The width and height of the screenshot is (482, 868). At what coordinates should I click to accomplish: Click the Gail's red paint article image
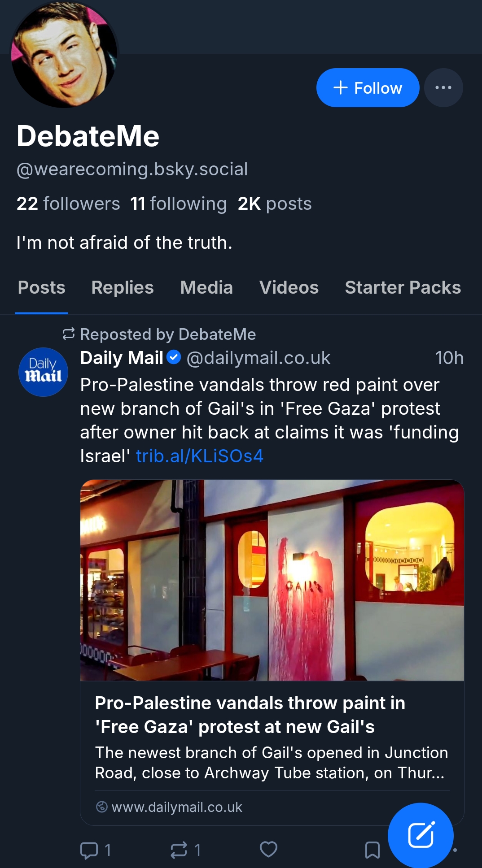click(x=272, y=580)
